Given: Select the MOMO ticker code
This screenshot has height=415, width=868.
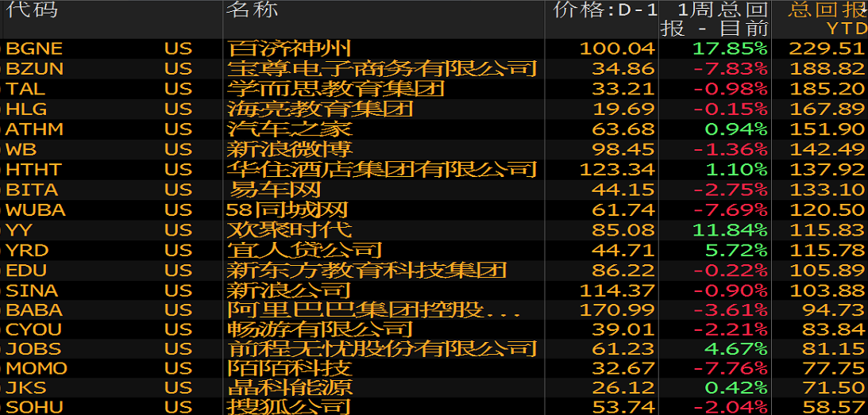Looking at the screenshot, I should [37, 368].
